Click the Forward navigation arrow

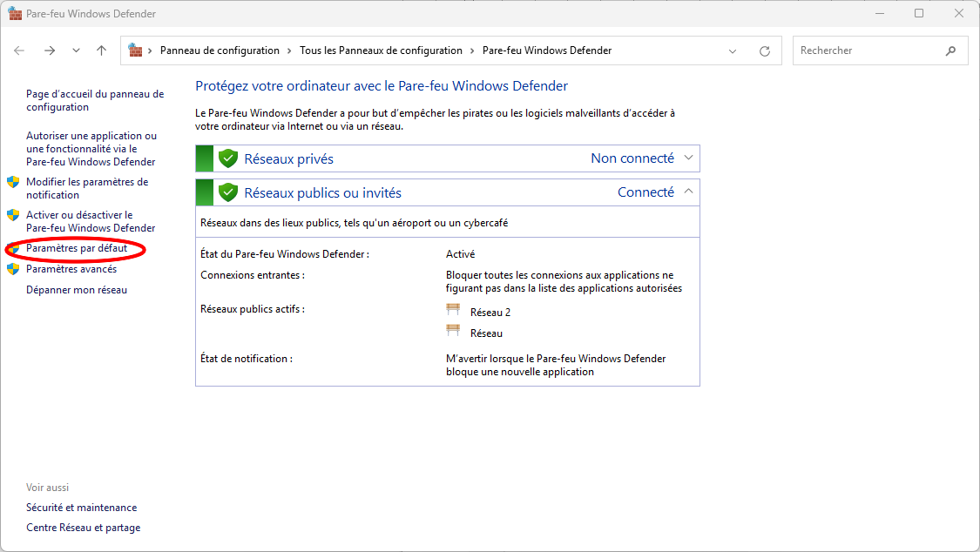click(50, 50)
